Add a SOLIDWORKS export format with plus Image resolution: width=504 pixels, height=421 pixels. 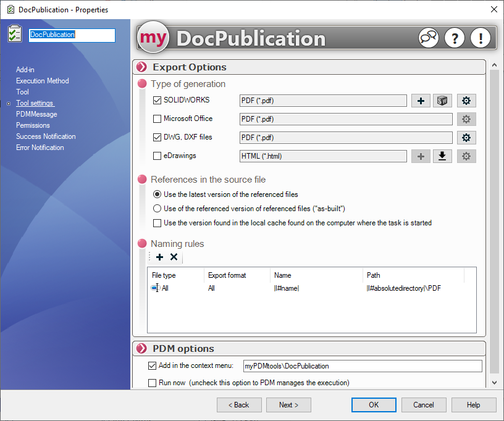[x=421, y=101]
